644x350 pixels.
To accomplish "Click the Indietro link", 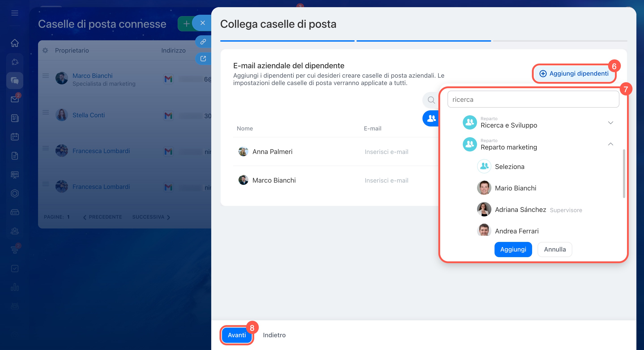I will 274,335.
